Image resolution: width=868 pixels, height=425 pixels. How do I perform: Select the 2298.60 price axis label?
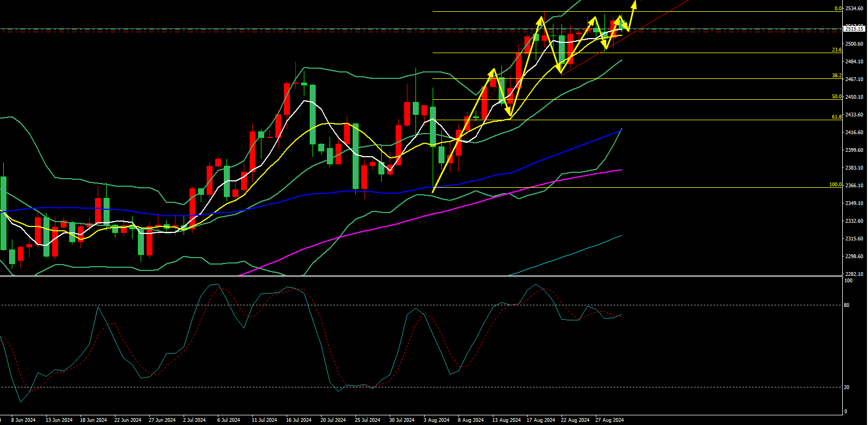click(854, 257)
